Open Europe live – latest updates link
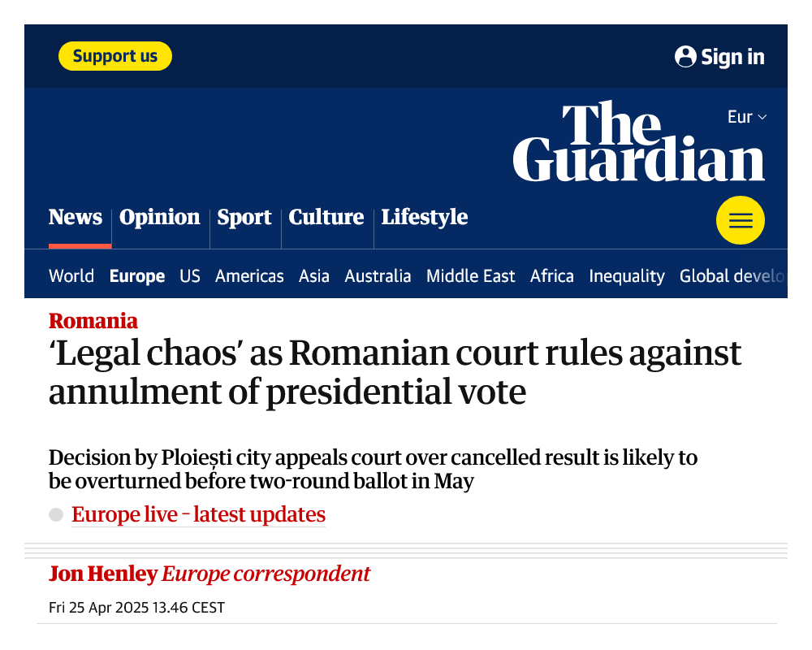The image size is (812, 650). coord(198,514)
